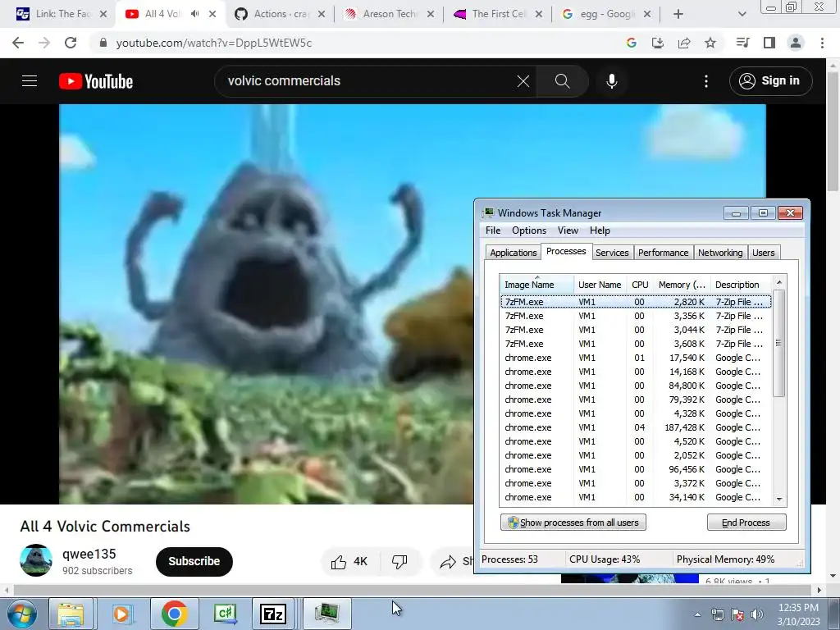
Task: Sort processes by User Name column
Action: tap(600, 285)
